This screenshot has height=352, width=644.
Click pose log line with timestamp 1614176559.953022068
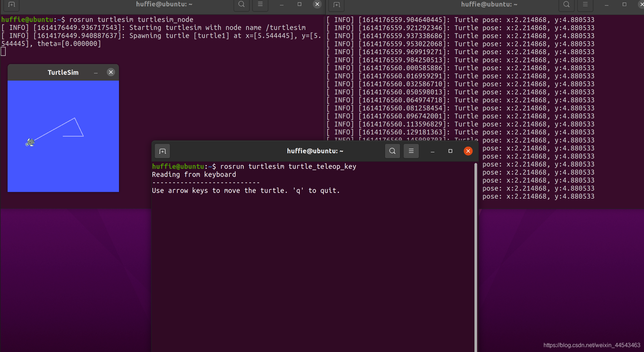(x=461, y=44)
